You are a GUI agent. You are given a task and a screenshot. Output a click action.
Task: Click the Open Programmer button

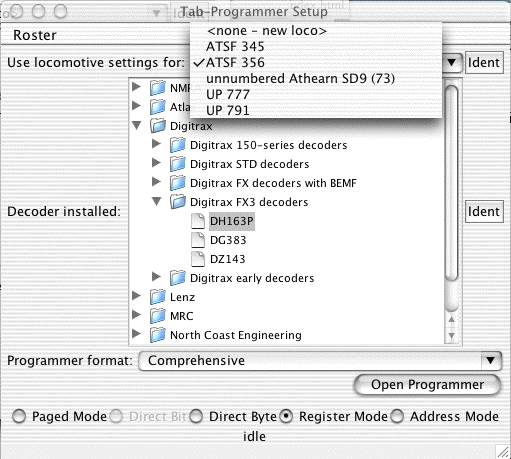pos(427,385)
